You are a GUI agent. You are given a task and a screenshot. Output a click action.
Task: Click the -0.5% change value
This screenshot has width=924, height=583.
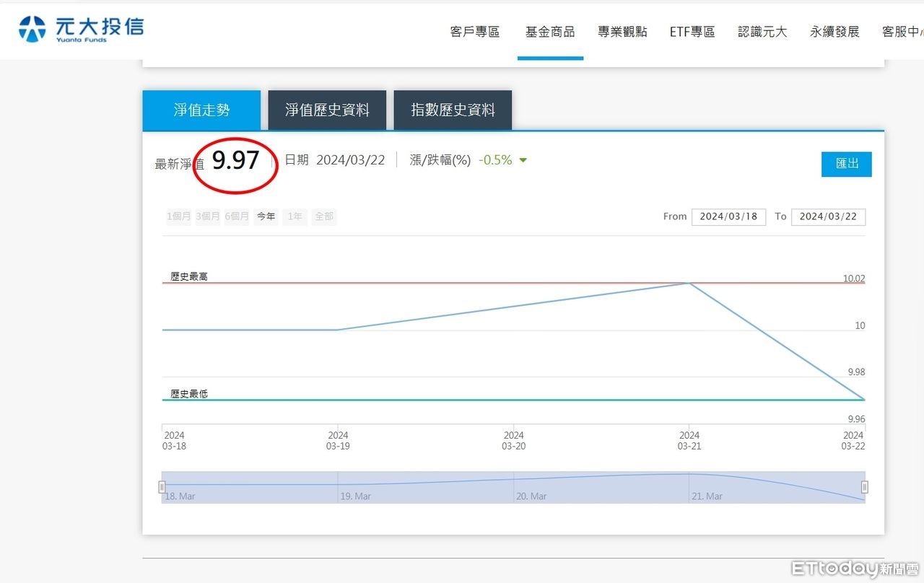[x=495, y=160]
